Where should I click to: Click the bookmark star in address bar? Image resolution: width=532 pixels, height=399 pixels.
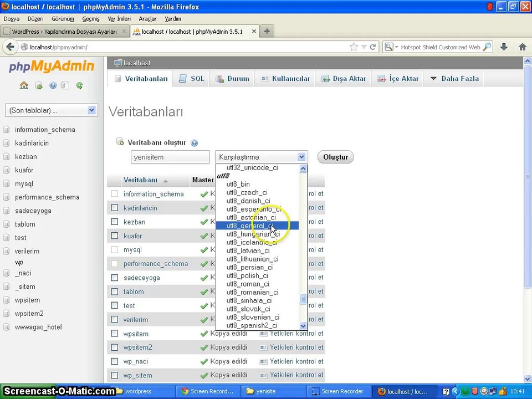[x=354, y=47]
